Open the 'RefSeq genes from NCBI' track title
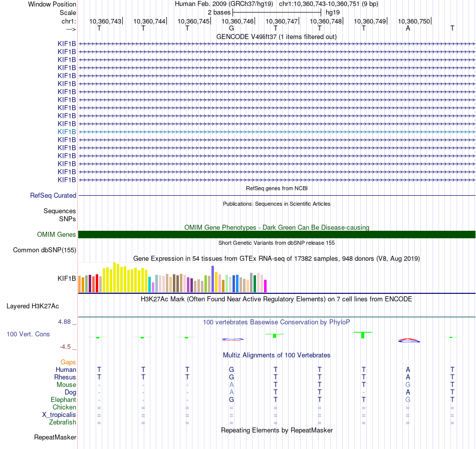Screen dimensions: 476x449 pyautogui.click(x=277, y=188)
